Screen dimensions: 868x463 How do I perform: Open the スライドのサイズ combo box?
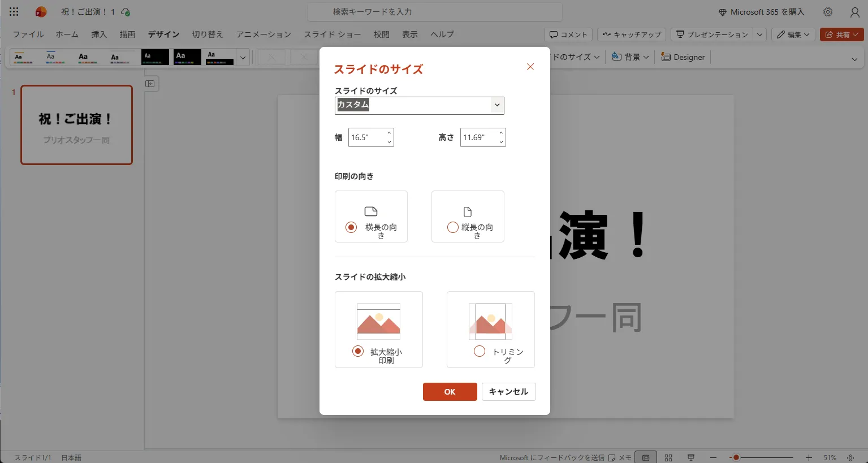(419, 105)
